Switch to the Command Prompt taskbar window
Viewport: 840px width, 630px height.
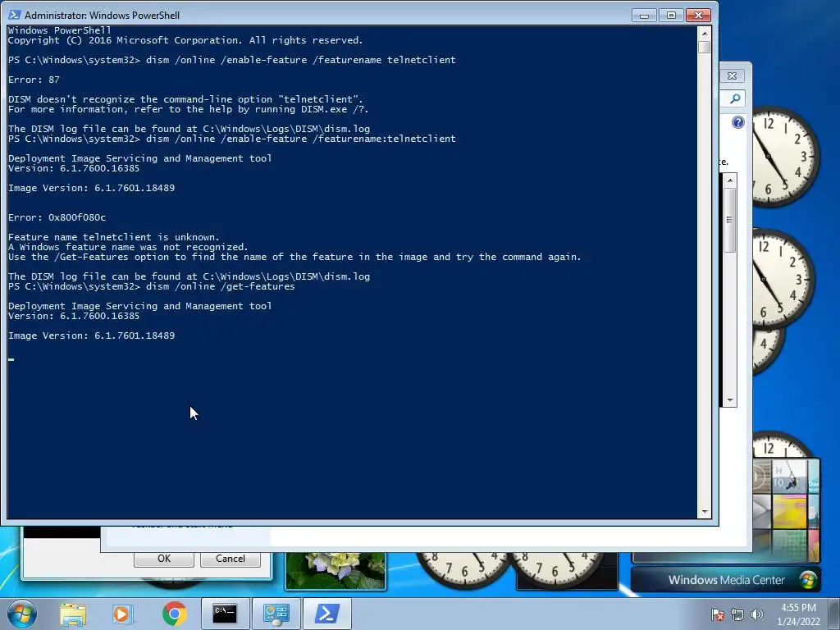(225, 614)
